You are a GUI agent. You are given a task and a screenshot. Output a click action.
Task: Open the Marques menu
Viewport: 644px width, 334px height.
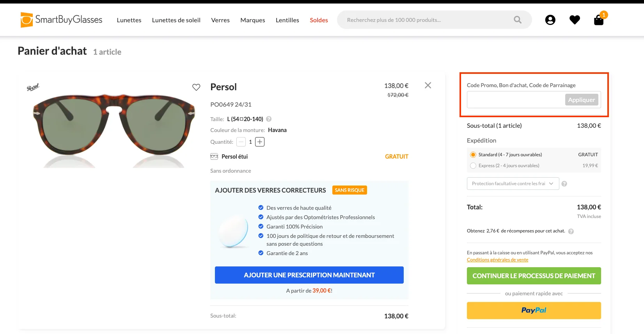tap(253, 20)
